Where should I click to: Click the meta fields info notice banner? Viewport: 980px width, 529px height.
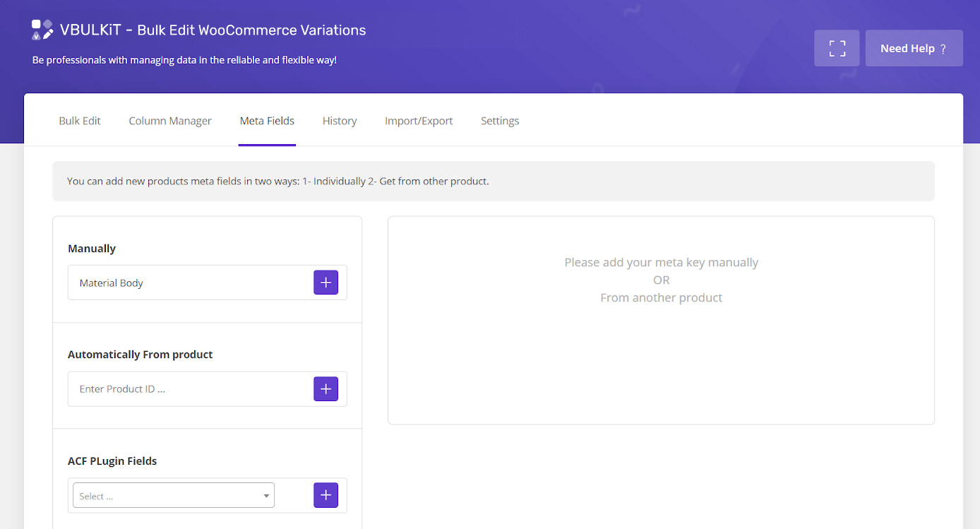click(493, 181)
